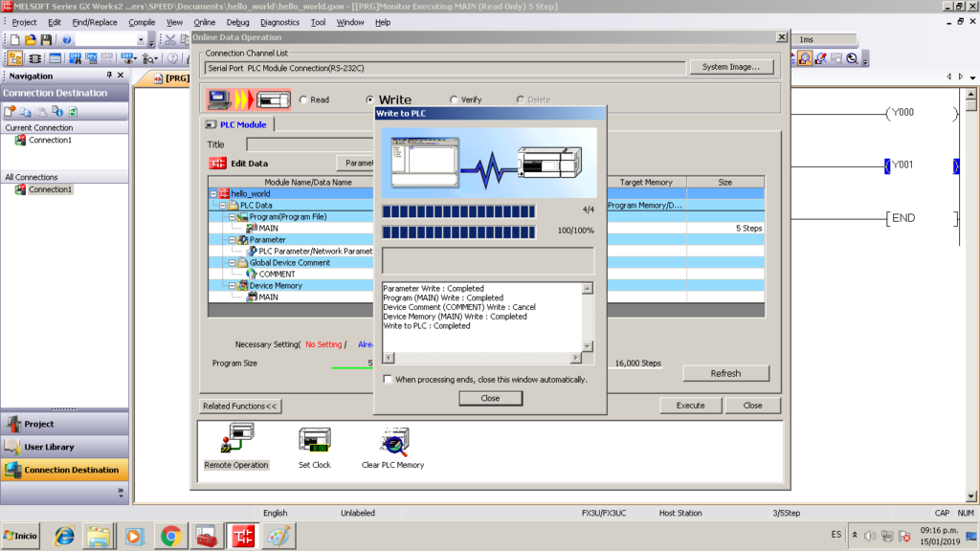Screen dimensions: 980x551
Task: Collapse the Program(Program File) node
Action: point(232,217)
